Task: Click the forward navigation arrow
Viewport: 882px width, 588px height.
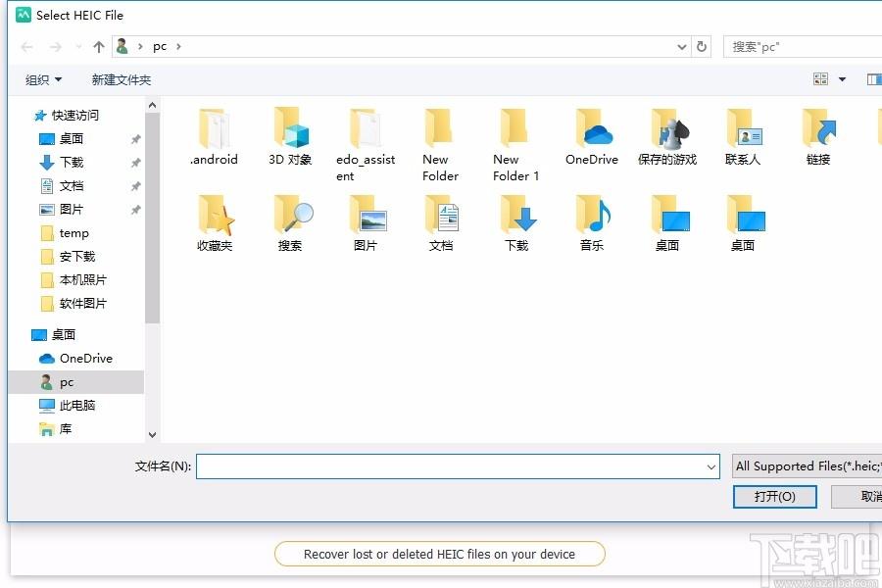Action: coord(55,47)
